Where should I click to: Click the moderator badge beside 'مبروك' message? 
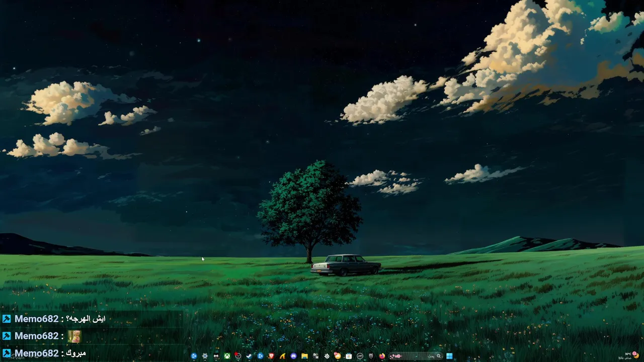(x=7, y=353)
